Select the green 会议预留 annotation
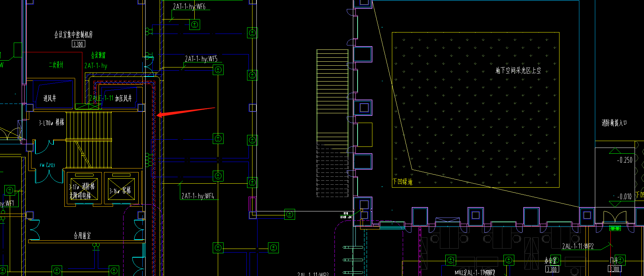 pyautogui.click(x=98, y=55)
